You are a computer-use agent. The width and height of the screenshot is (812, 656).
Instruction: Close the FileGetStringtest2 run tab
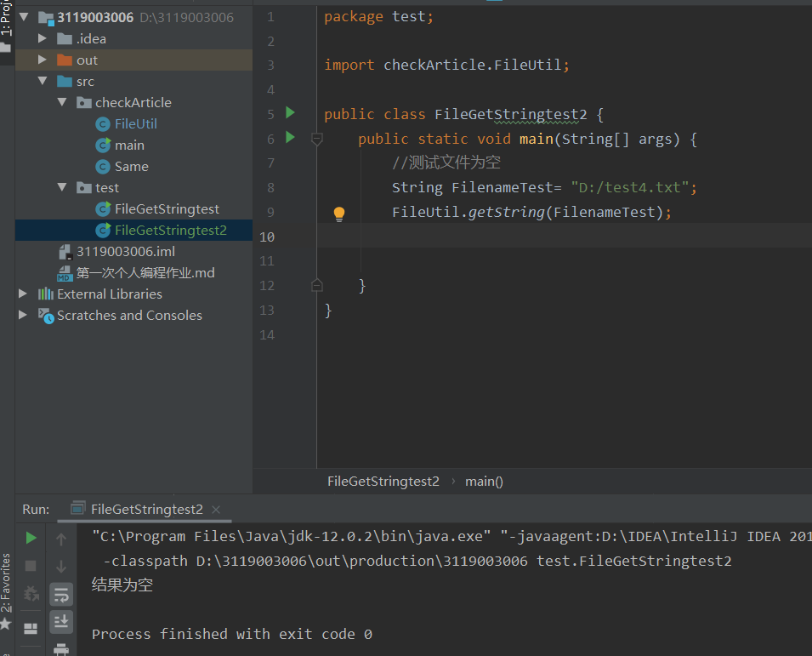(216, 510)
